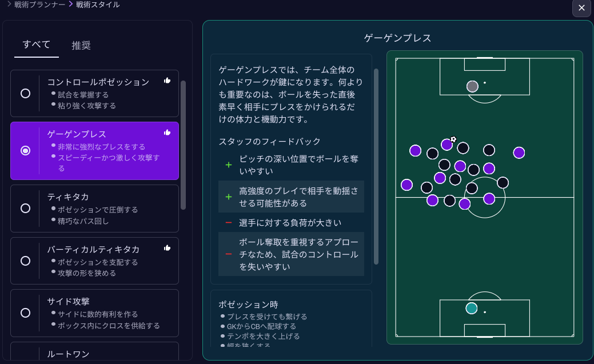The image size is (594, 364).
Task: Select the サイド攻撃 radio button
Action: pos(25,313)
